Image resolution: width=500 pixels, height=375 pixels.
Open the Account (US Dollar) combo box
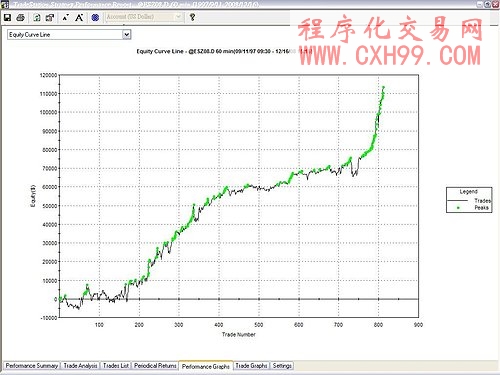click(144, 17)
